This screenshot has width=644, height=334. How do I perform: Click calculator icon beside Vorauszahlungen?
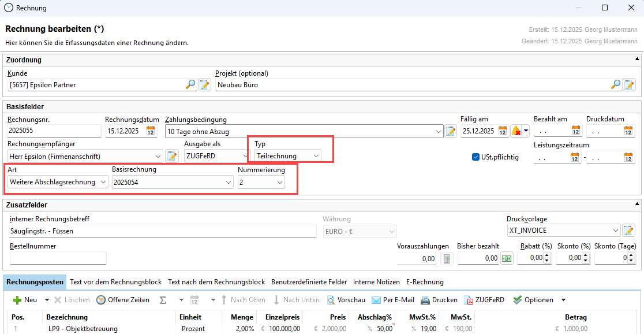pos(447,258)
